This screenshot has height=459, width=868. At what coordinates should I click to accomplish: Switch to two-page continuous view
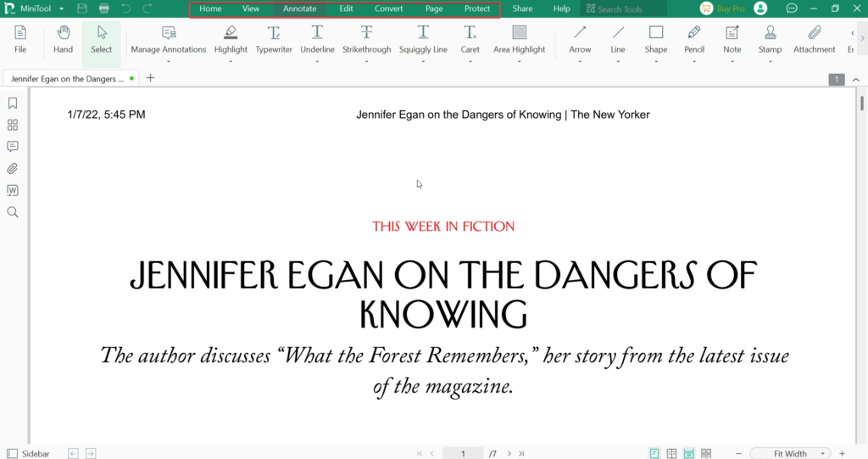[x=706, y=453]
